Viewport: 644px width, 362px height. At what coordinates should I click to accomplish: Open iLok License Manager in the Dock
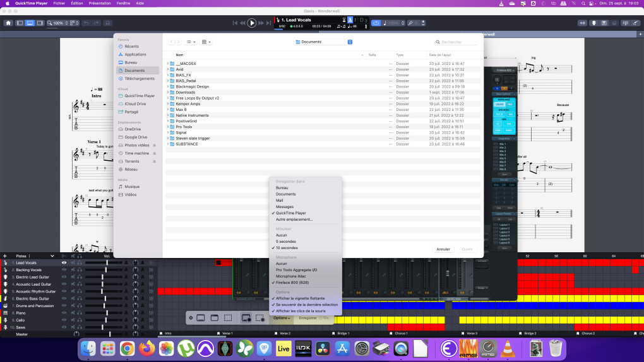coord(303,349)
